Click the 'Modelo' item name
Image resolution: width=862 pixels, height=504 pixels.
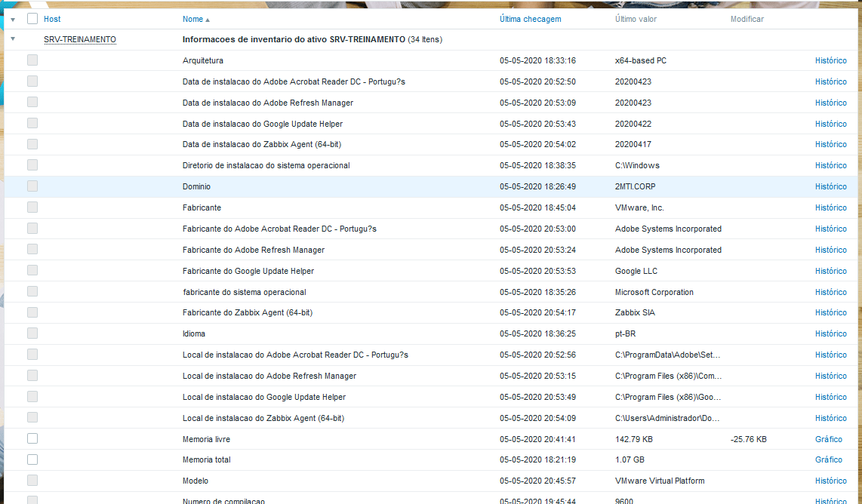[195, 481]
